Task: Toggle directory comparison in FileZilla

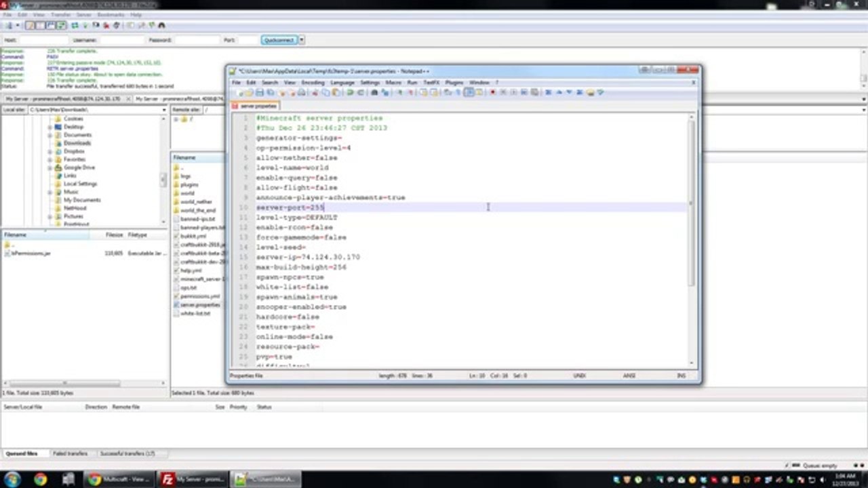Action: [x=141, y=25]
